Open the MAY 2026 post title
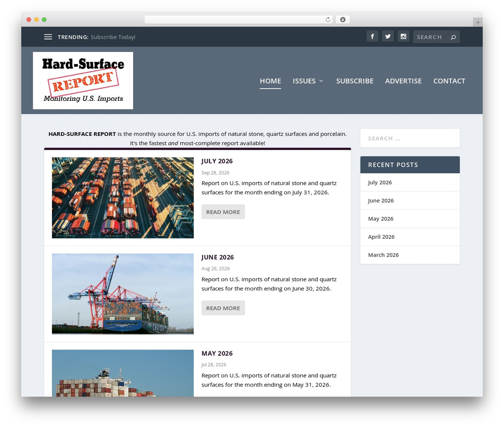This screenshot has width=504, height=427. coord(217,353)
